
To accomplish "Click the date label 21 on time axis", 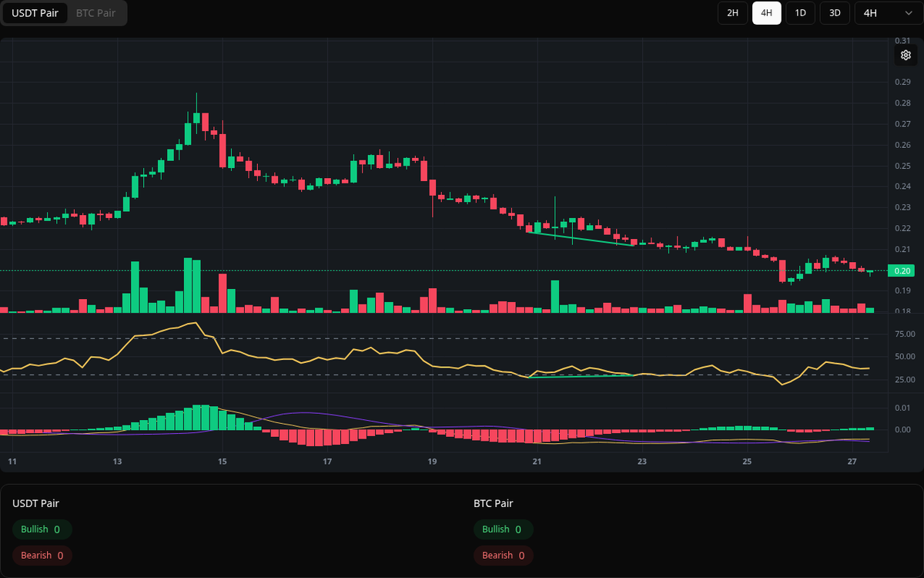I will point(537,461).
